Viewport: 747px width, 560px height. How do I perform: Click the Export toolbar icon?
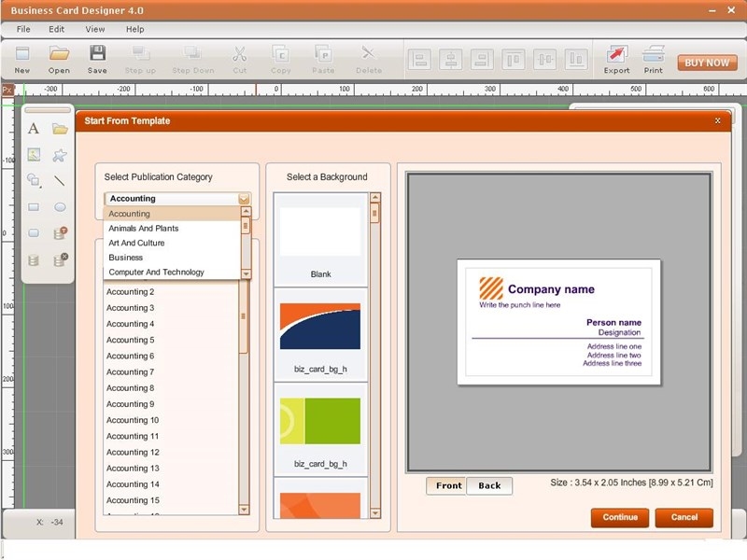616,58
